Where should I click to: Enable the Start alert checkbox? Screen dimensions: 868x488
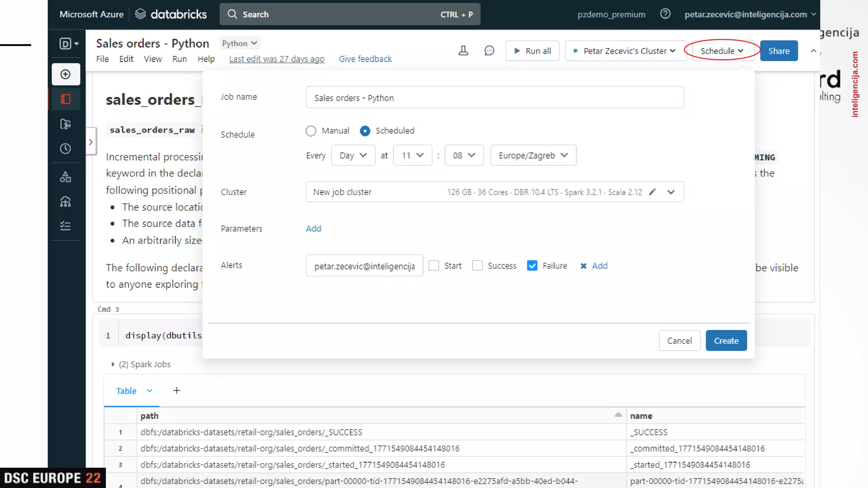coord(434,266)
